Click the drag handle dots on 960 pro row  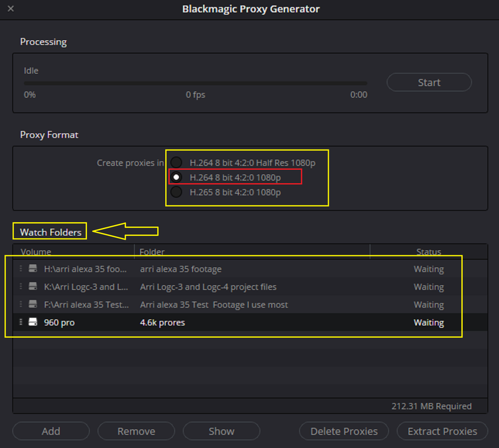pyautogui.click(x=21, y=322)
